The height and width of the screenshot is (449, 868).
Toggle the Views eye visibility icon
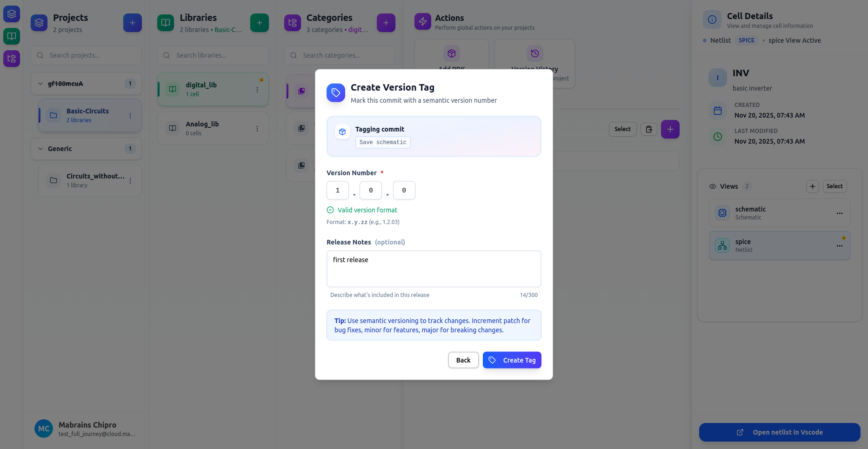[x=712, y=186]
